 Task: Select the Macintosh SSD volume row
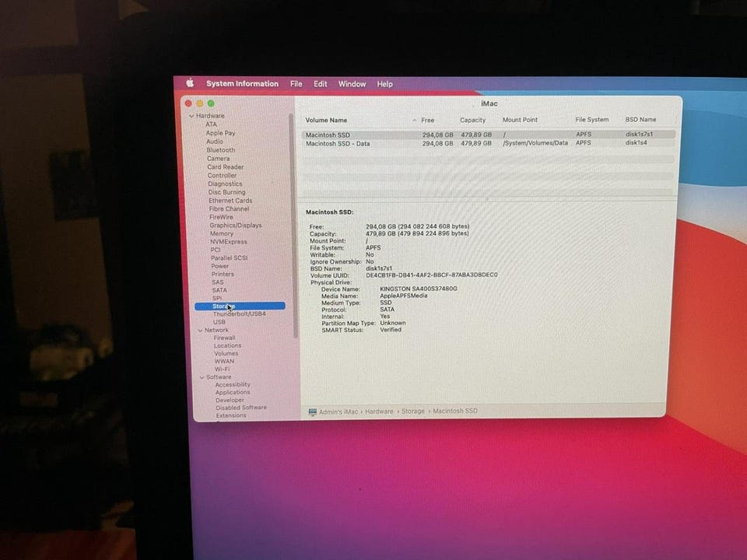pos(489,135)
